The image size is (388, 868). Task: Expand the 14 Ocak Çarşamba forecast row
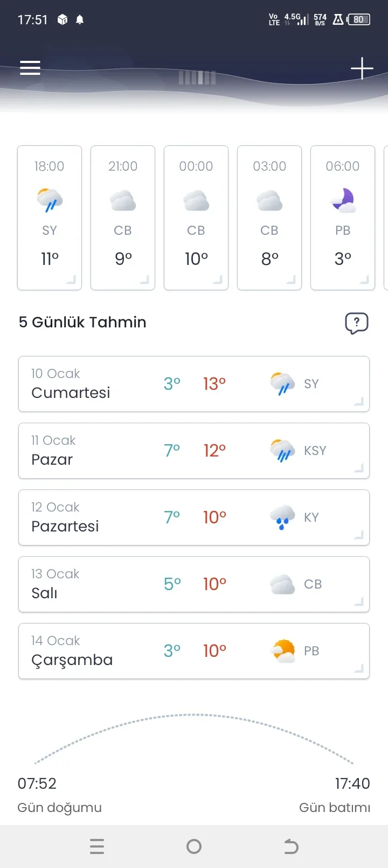358,668
